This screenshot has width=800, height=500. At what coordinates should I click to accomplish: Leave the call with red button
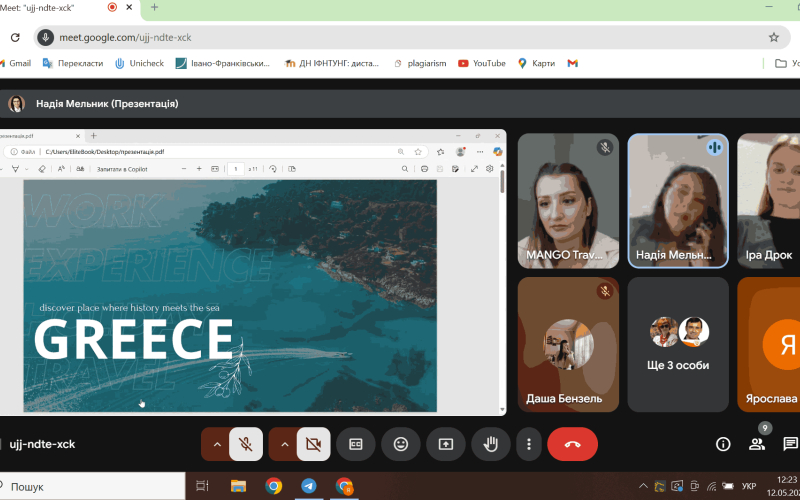point(572,444)
